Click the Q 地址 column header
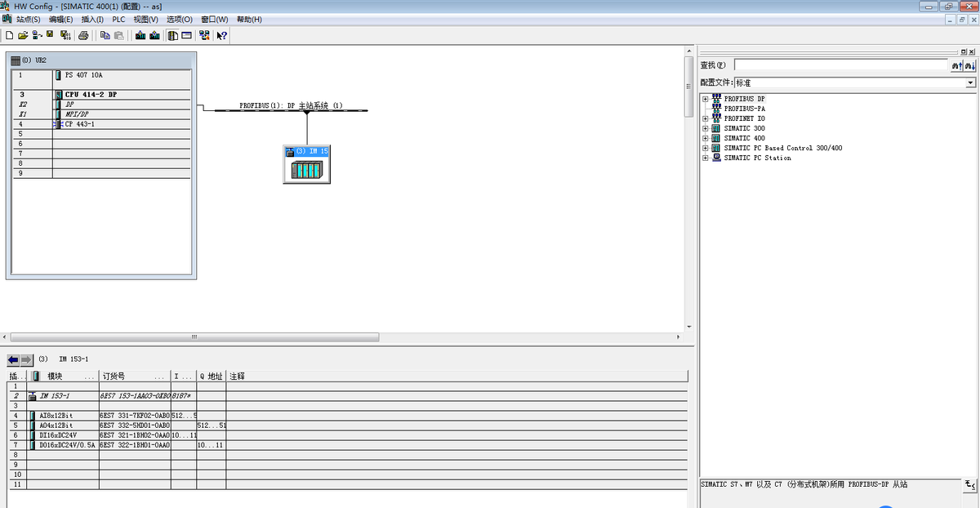This screenshot has width=980, height=508. coord(212,377)
